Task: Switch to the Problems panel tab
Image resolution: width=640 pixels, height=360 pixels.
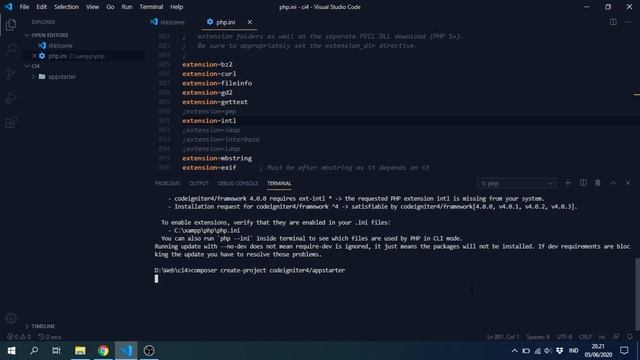Action: click(x=167, y=183)
